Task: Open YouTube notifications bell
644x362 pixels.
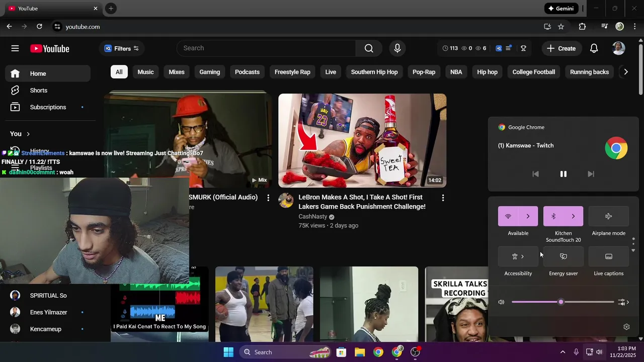Action: point(594,48)
